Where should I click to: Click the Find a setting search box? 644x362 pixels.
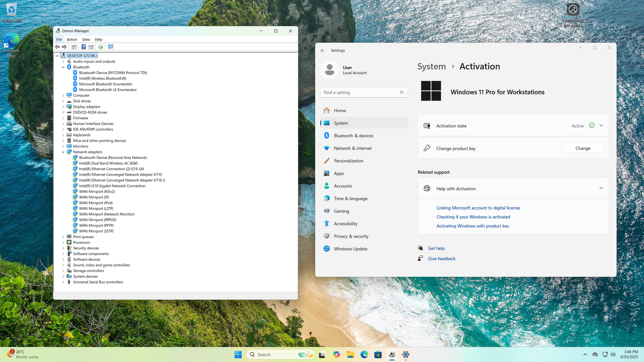(x=364, y=93)
